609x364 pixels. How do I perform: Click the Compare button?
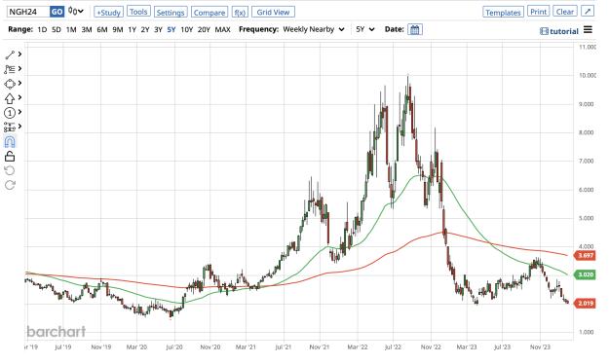click(209, 12)
